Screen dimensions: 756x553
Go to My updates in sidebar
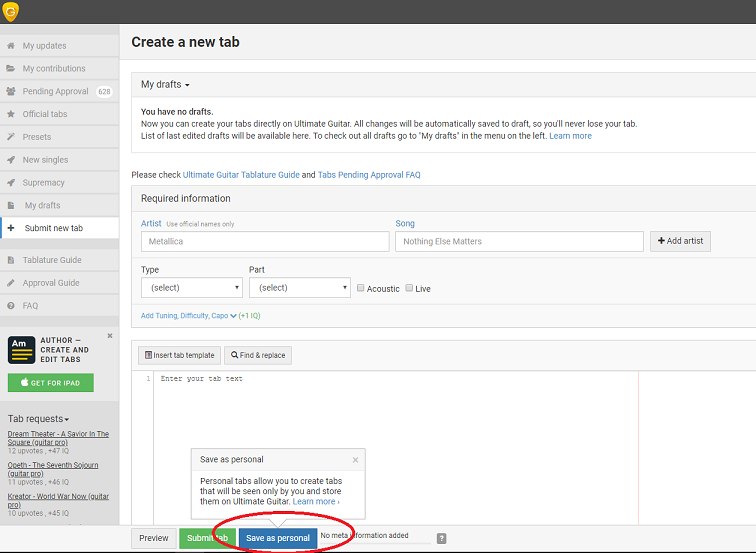(x=59, y=46)
